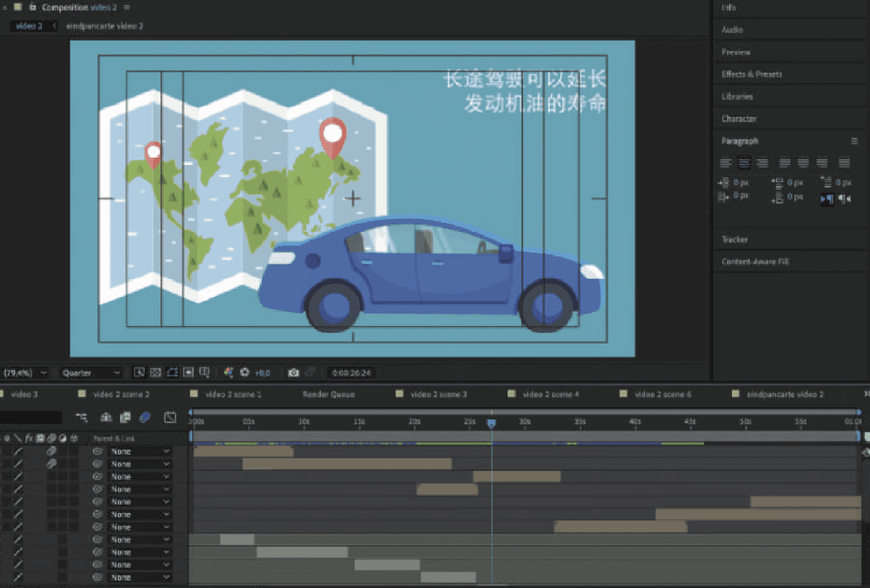Viewport: 870px width, 588px height.
Task: Open the last visible layer's Parent dropdown
Action: (139, 577)
